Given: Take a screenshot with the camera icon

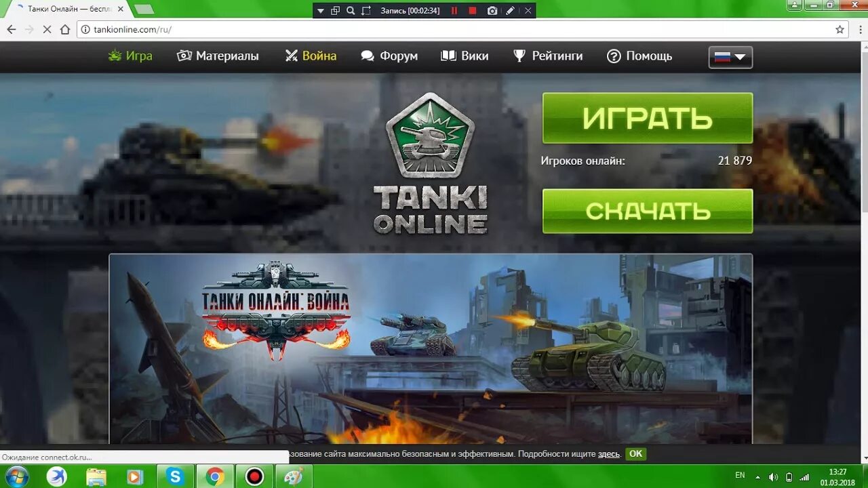Looking at the screenshot, I should 492,11.
